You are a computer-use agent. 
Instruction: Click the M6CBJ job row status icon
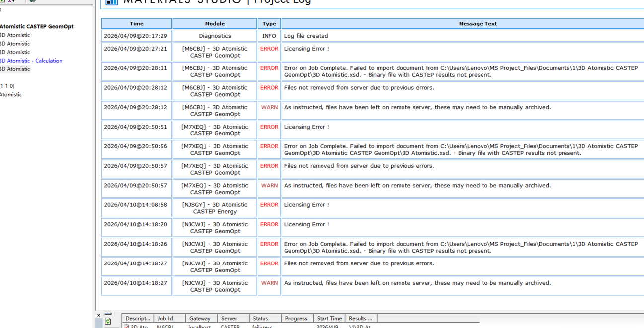click(x=126, y=327)
